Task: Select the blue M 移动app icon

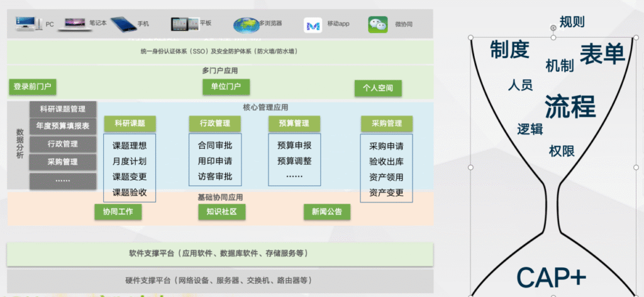Action: click(313, 25)
